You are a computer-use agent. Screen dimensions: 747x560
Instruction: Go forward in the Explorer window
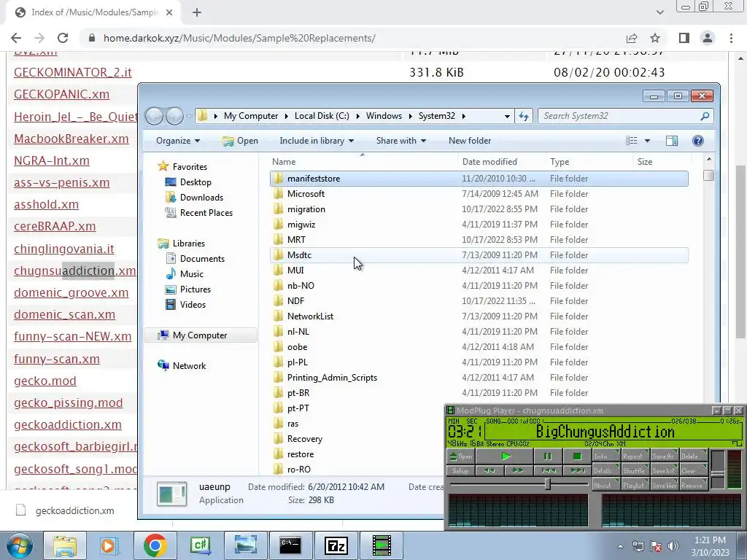pos(174,116)
